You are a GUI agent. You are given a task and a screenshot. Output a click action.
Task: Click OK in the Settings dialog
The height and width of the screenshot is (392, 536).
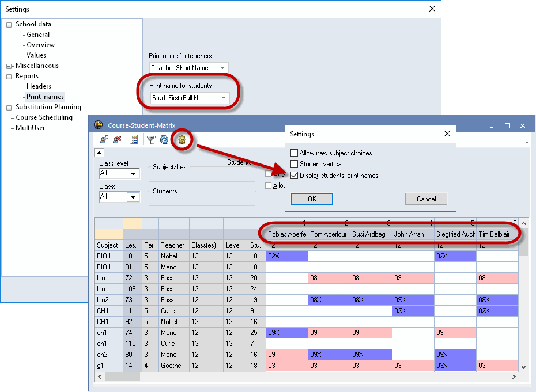[x=312, y=199]
